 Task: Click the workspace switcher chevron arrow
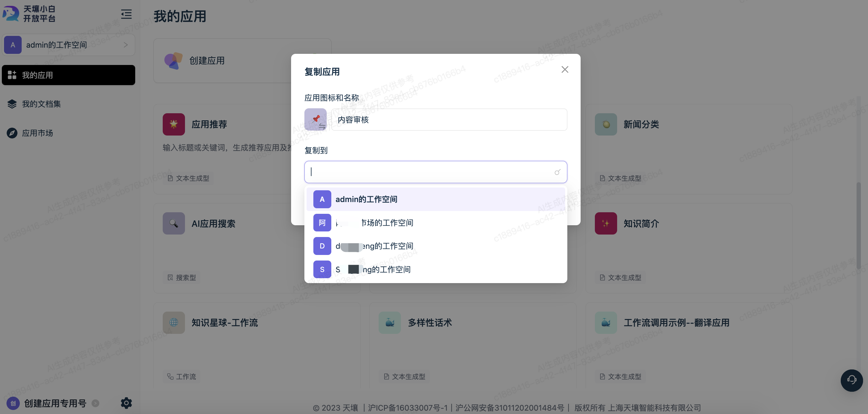126,45
